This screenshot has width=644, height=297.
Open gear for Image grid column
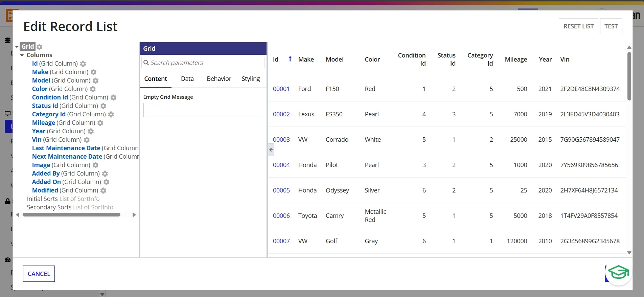(x=96, y=165)
